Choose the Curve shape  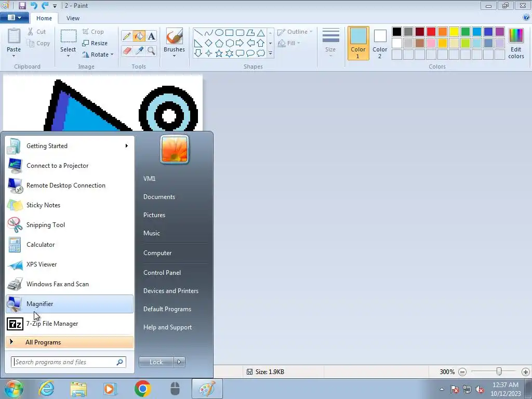pyautogui.click(x=209, y=33)
